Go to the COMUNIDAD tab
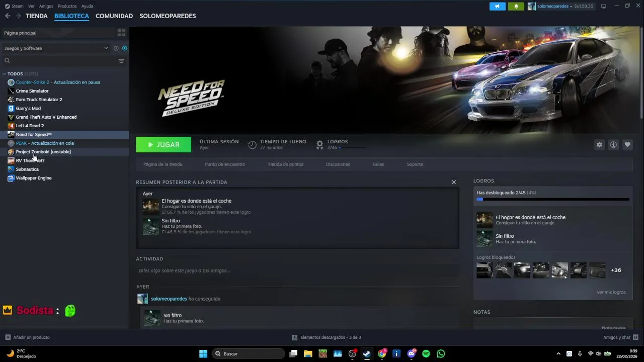The width and height of the screenshot is (644, 362). point(114,16)
